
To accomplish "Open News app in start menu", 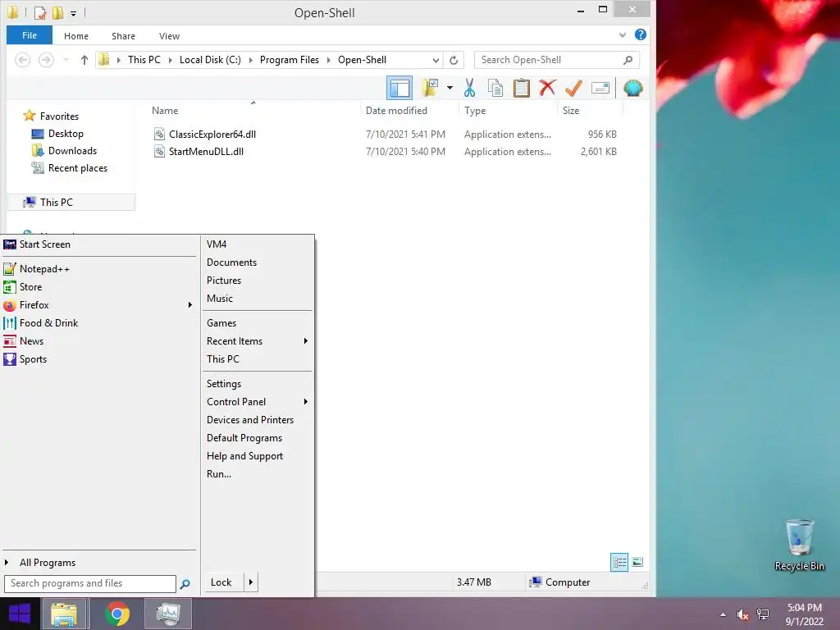I will tap(99, 341).
